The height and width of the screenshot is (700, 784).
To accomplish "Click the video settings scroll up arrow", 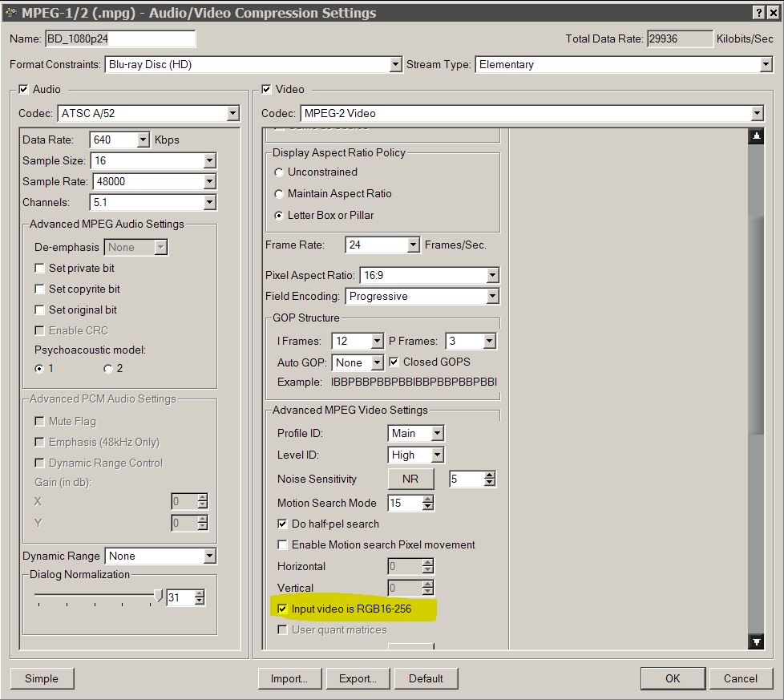I will (756, 136).
